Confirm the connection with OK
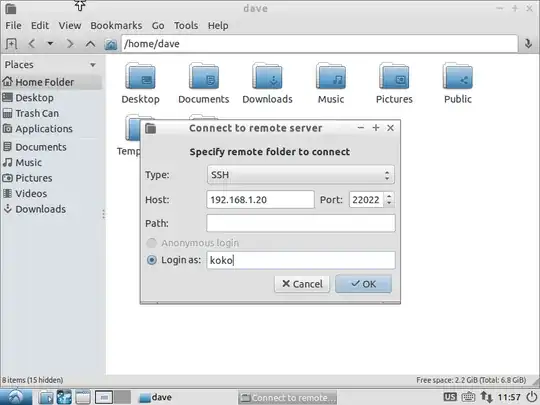 coord(363,284)
